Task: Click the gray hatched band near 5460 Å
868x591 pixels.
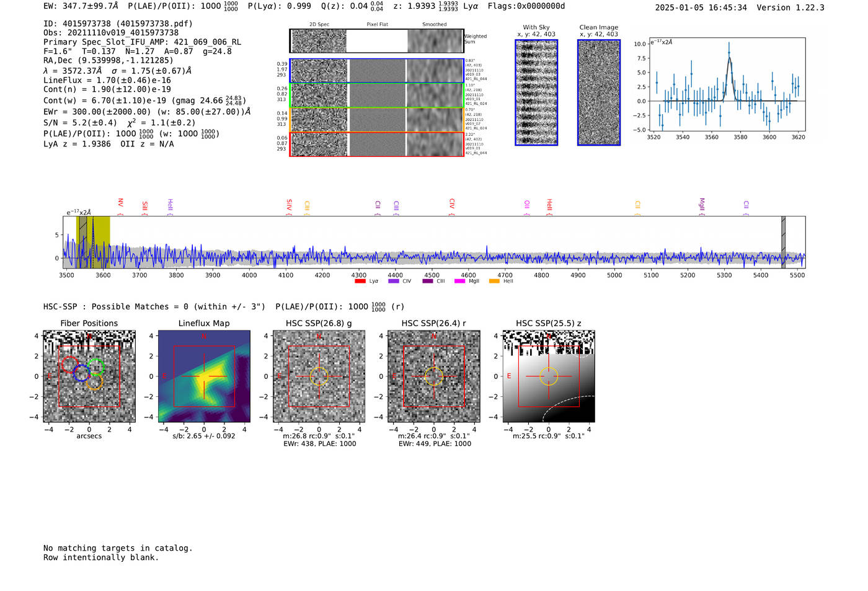Action: pyautogui.click(x=783, y=242)
